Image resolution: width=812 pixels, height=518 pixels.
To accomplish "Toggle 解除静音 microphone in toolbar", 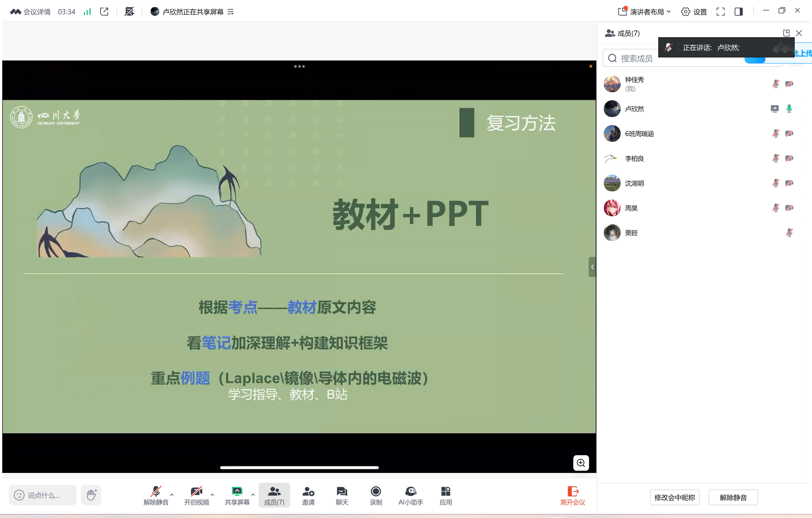I will pyautogui.click(x=156, y=495).
